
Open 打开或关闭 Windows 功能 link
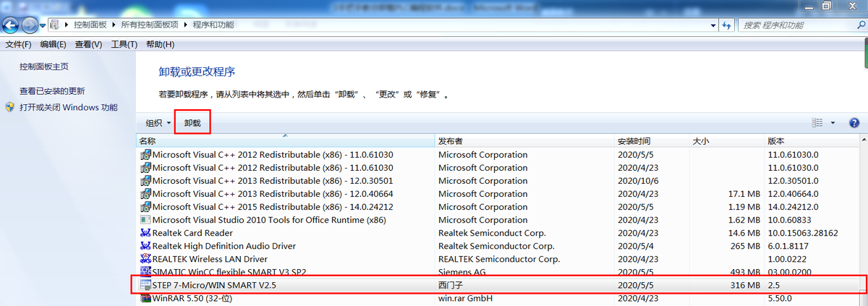pyautogui.click(x=69, y=107)
